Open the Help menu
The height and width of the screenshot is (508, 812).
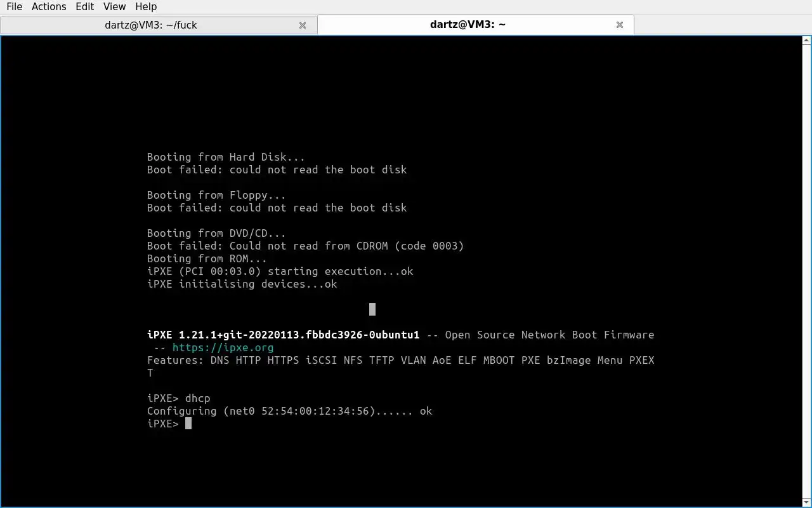146,6
